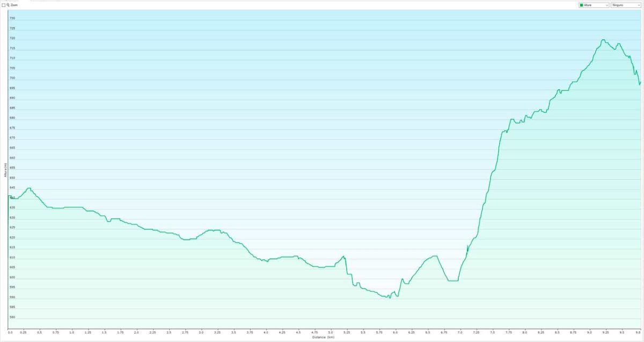Click the 9.0 km tick label
Image resolution: width=644 pixels, height=342 pixels.
click(x=589, y=333)
